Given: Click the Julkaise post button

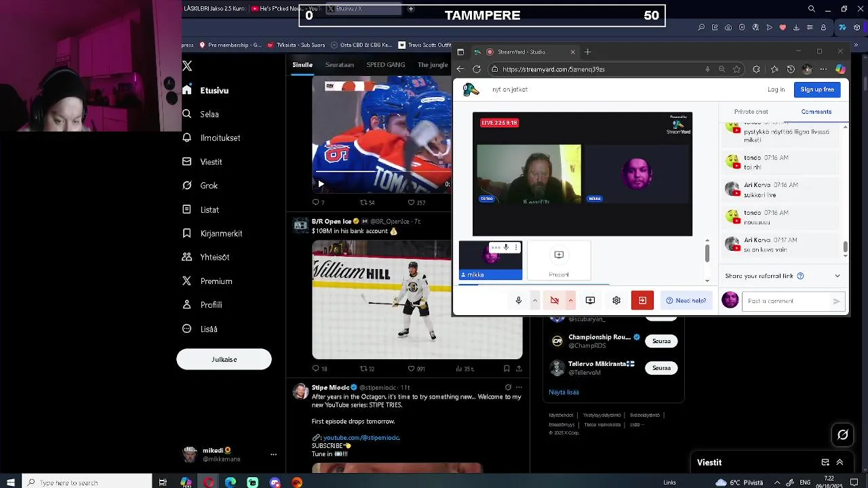Looking at the screenshot, I should coord(224,359).
